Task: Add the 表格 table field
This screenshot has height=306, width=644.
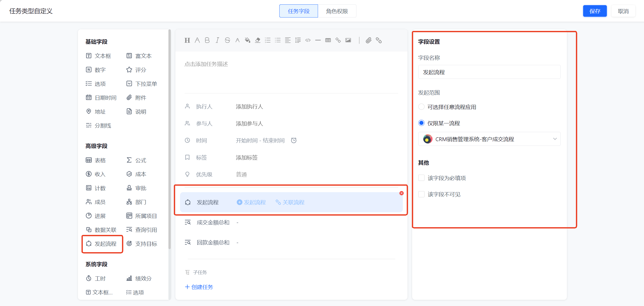Action: point(96,160)
